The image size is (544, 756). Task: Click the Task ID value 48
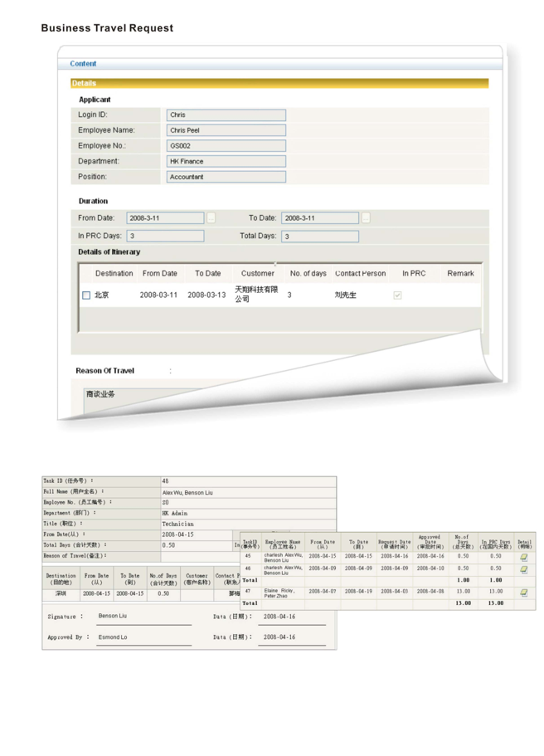(165, 481)
